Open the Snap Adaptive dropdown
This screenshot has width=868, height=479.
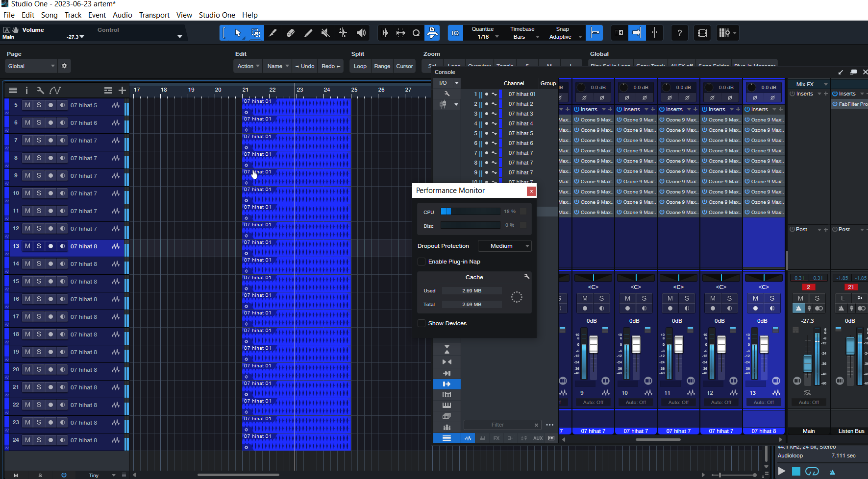(563, 37)
